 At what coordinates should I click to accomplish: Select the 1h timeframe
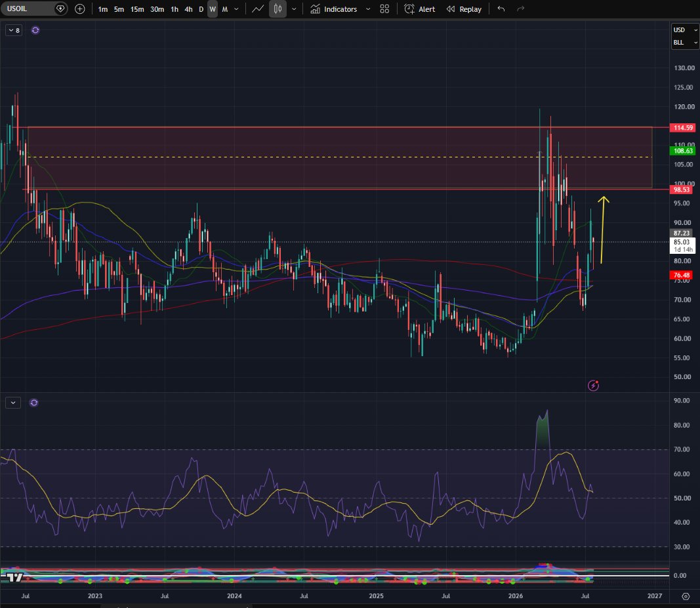[x=175, y=9]
